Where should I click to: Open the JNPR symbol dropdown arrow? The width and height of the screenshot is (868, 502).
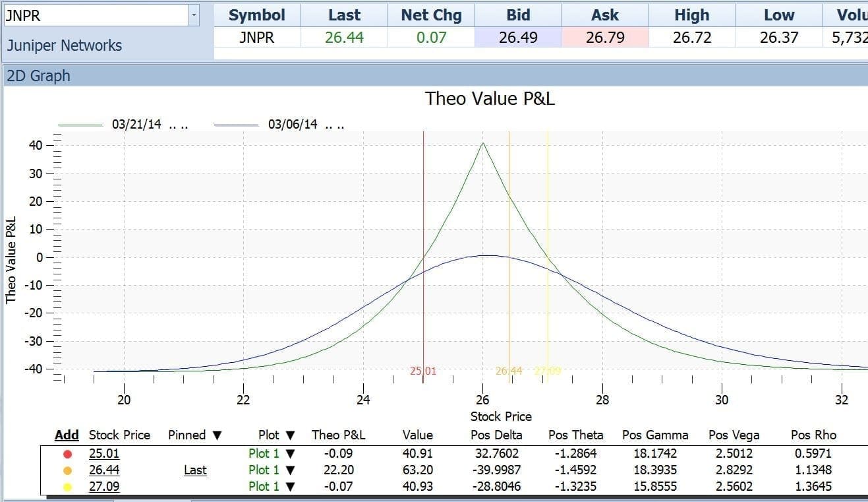pos(193,15)
